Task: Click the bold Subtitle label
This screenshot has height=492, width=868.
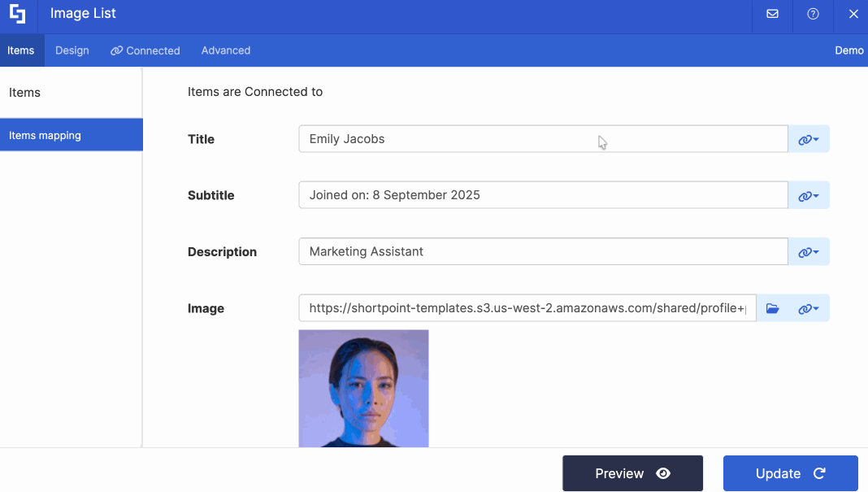Action: 211,196
